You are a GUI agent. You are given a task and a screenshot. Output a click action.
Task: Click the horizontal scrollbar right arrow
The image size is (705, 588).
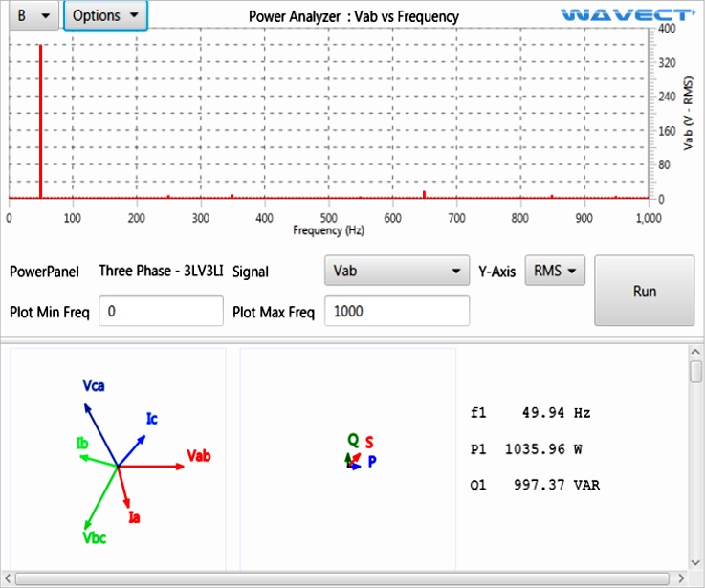tap(681, 578)
